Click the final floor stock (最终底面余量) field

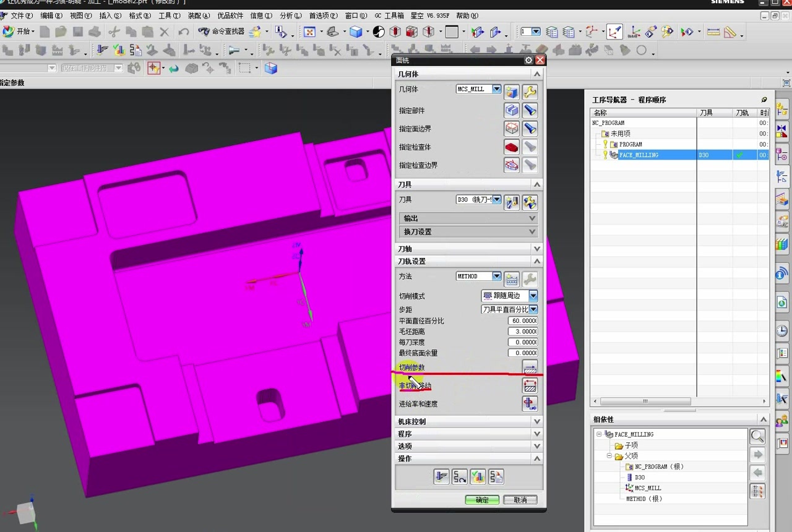(x=523, y=353)
